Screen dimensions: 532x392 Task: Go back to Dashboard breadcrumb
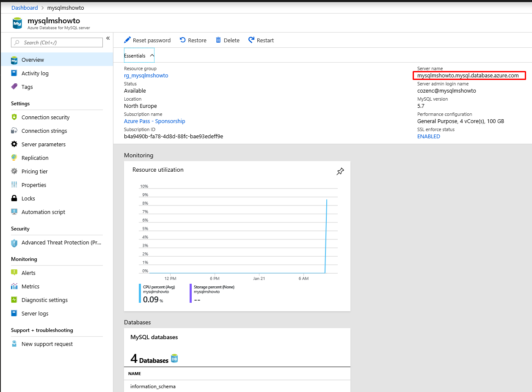pos(25,8)
